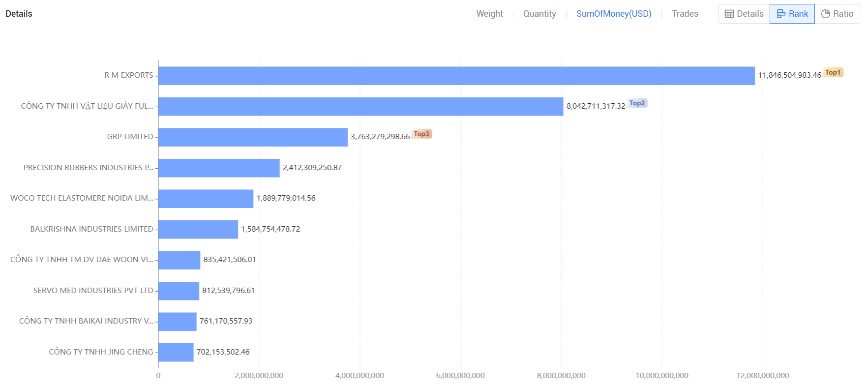The image size is (868, 387).
Task: Click the 6,000,000,000 axis tick label
Action: (460, 376)
